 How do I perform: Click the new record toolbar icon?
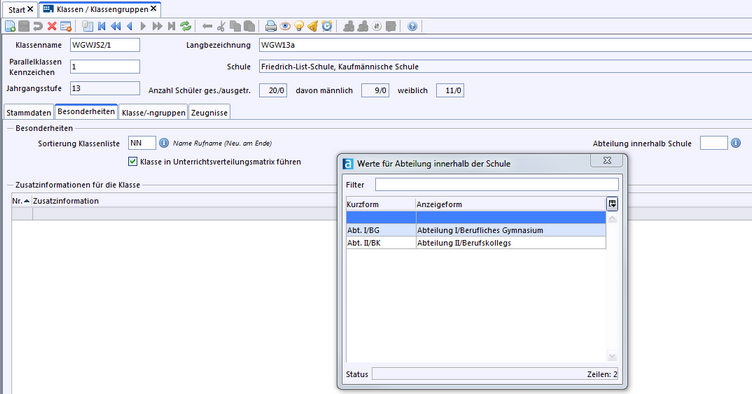[x=10, y=26]
